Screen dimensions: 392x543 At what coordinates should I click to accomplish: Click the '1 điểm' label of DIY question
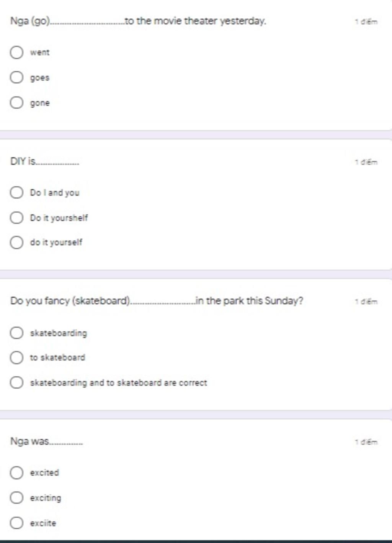point(366,162)
